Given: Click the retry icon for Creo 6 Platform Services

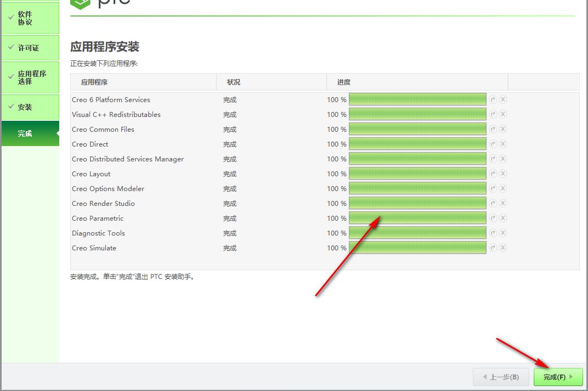Looking at the screenshot, I should (493, 99).
